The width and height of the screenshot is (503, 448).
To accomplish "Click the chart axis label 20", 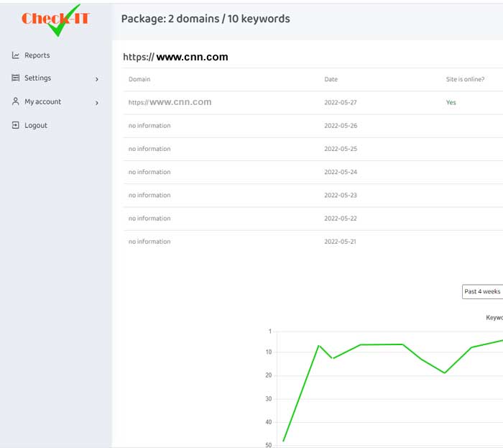I will pyautogui.click(x=269, y=375).
